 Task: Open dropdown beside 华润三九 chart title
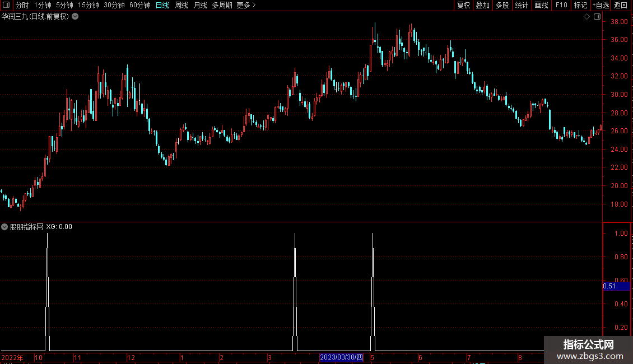click(x=75, y=17)
